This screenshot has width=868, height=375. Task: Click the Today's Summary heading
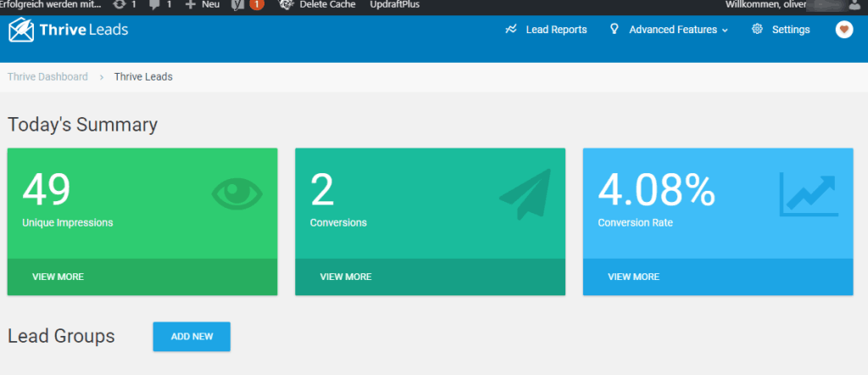tap(82, 125)
